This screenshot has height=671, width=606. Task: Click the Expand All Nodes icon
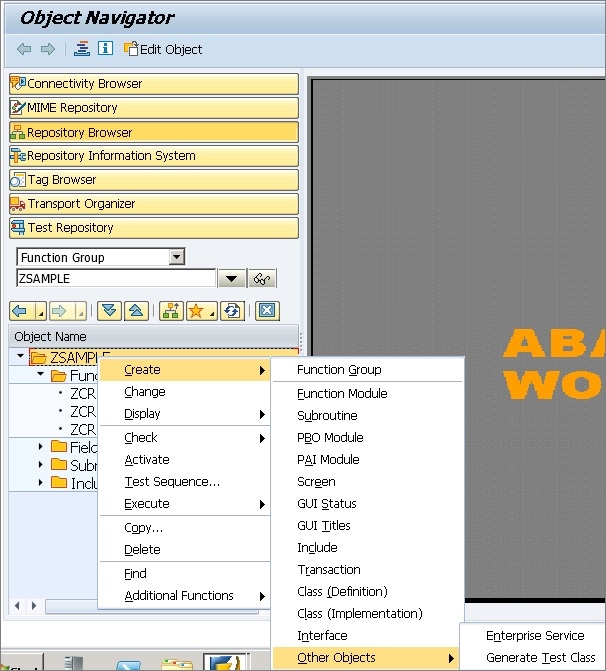pyautogui.click(x=111, y=310)
